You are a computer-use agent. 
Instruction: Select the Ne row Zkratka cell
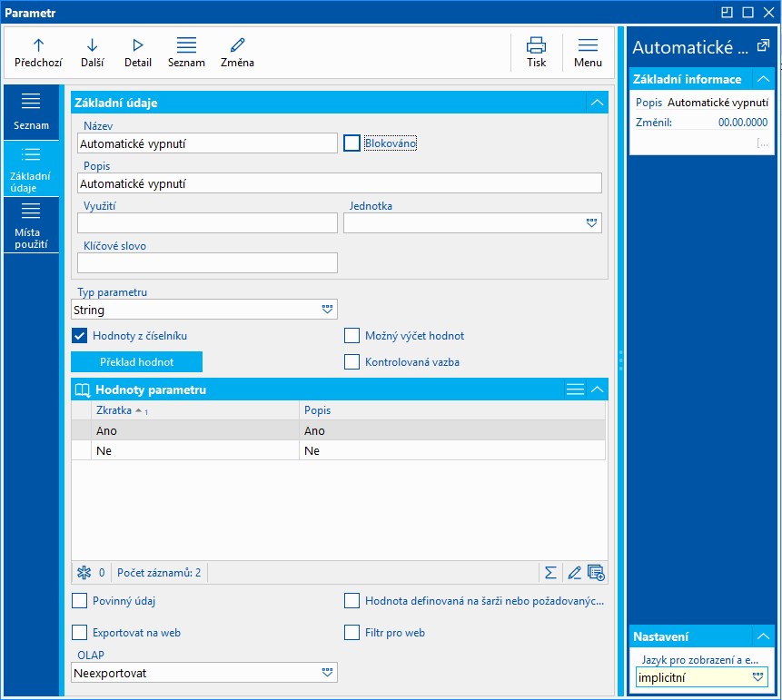[195, 450]
